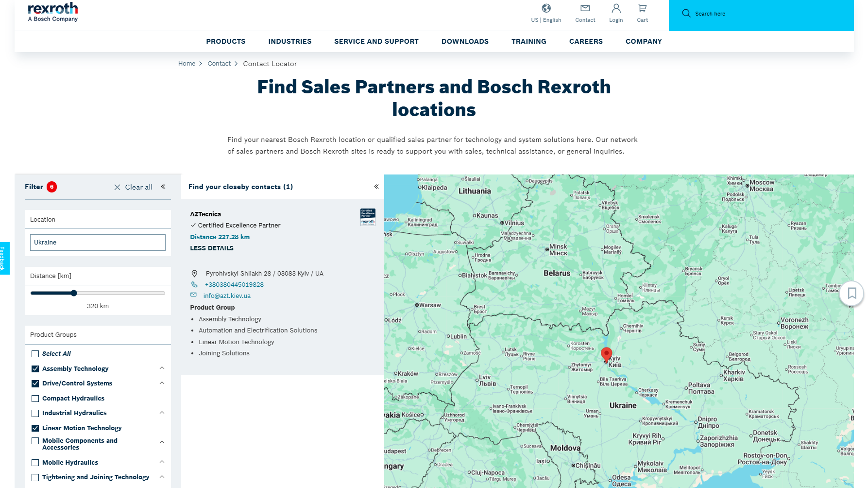
Task: Click the bookmark icon on the map
Action: click(x=851, y=293)
